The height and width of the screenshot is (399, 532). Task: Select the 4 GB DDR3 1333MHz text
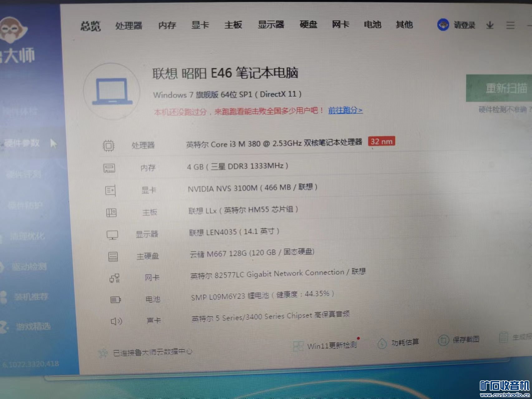[238, 166]
